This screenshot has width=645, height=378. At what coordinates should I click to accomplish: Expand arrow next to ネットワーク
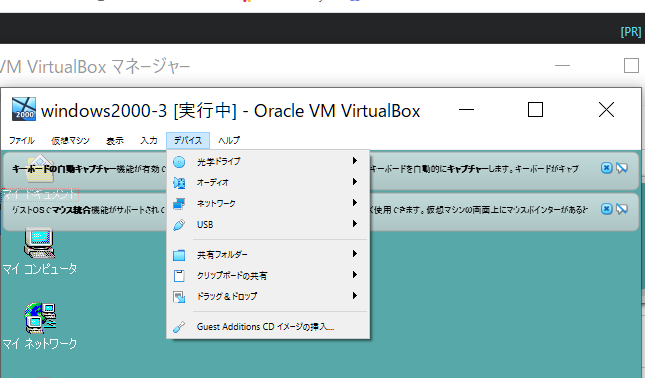[x=355, y=202]
